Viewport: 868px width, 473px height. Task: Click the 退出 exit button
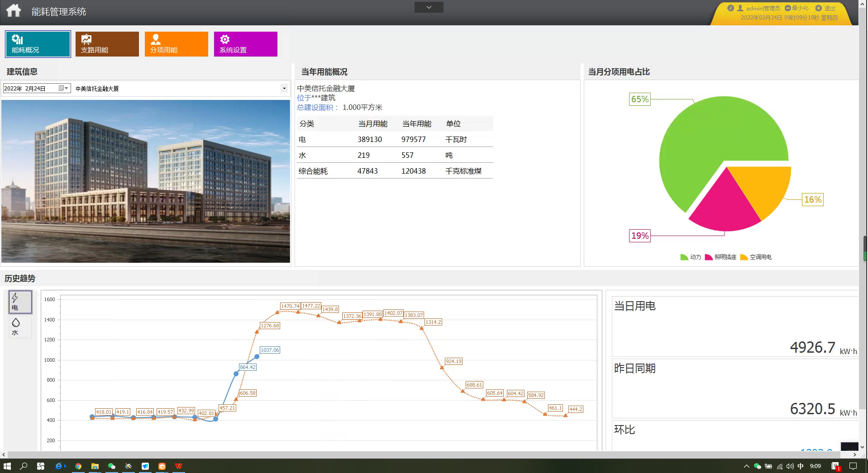pyautogui.click(x=826, y=8)
